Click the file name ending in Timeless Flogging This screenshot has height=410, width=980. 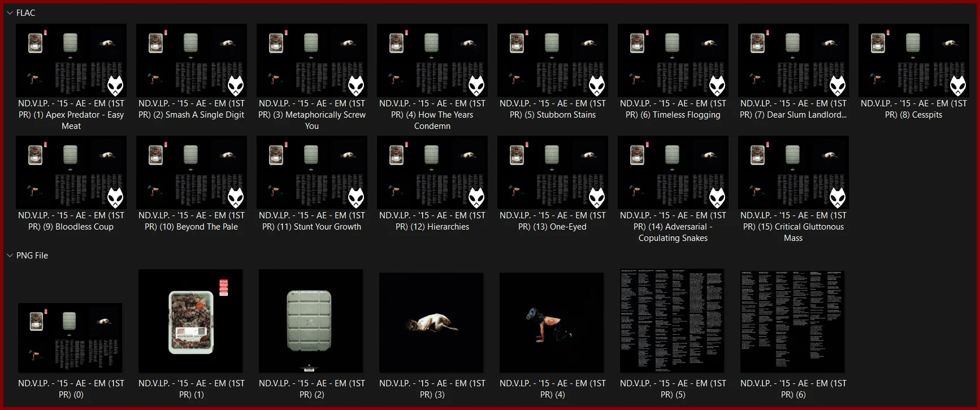pos(673,109)
